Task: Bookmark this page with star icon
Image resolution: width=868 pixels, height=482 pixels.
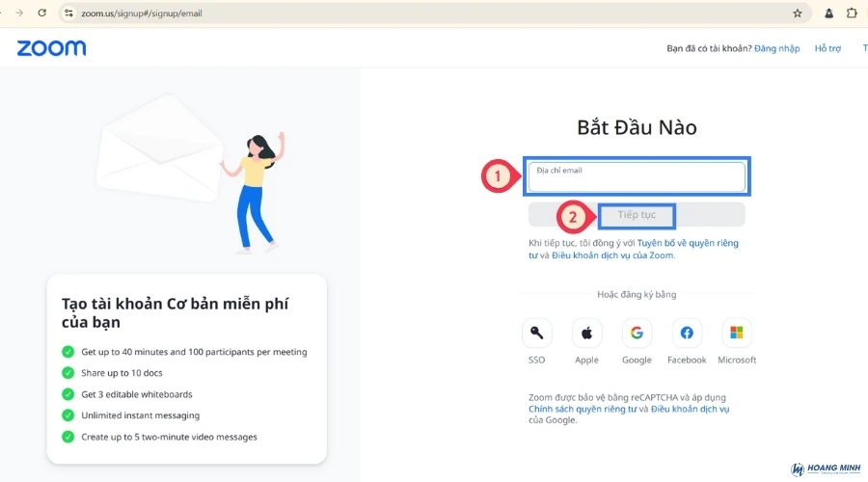Action: [x=797, y=13]
